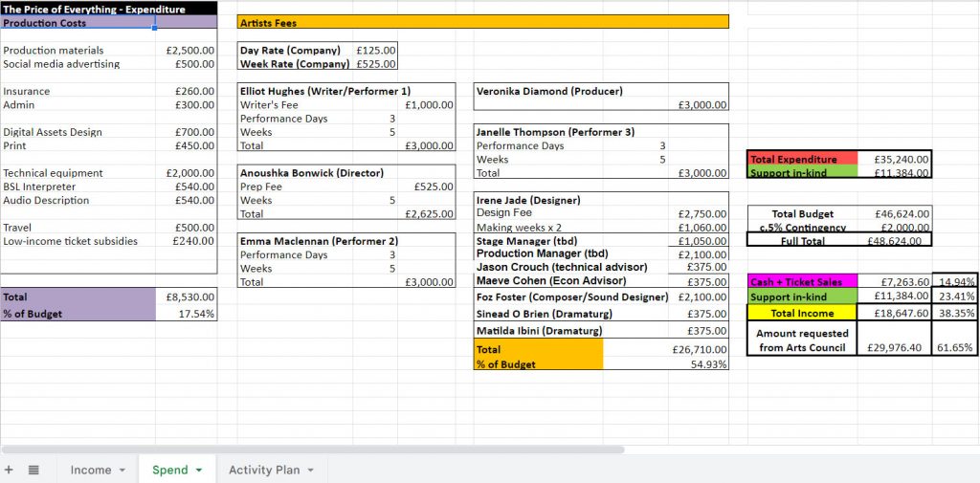Expand the Activity Plan tab dropdown arrow
Screen dimensions: 980x483
(x=310, y=471)
